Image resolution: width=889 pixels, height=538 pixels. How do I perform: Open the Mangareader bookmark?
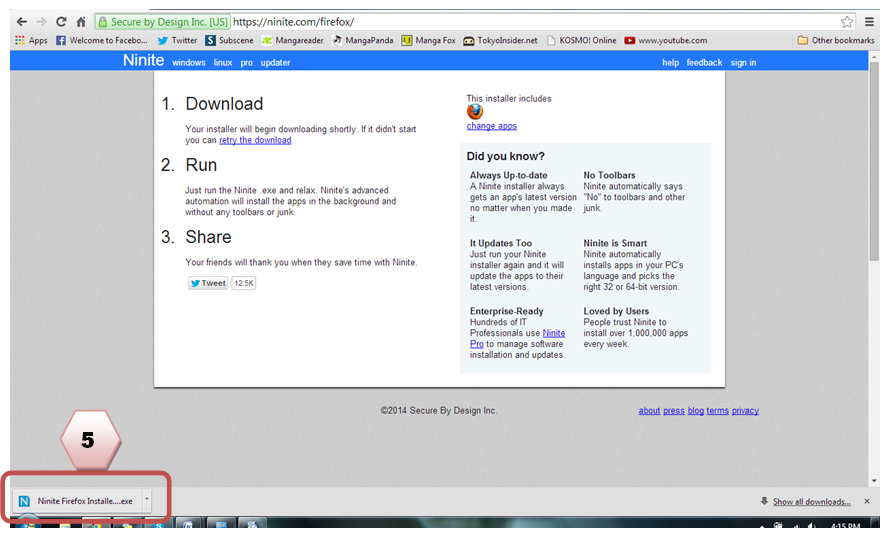click(x=292, y=40)
